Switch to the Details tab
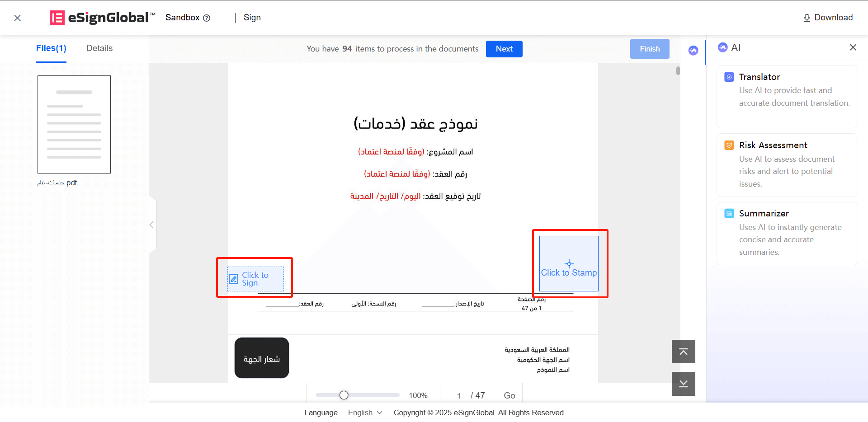The width and height of the screenshot is (868, 422). click(99, 48)
